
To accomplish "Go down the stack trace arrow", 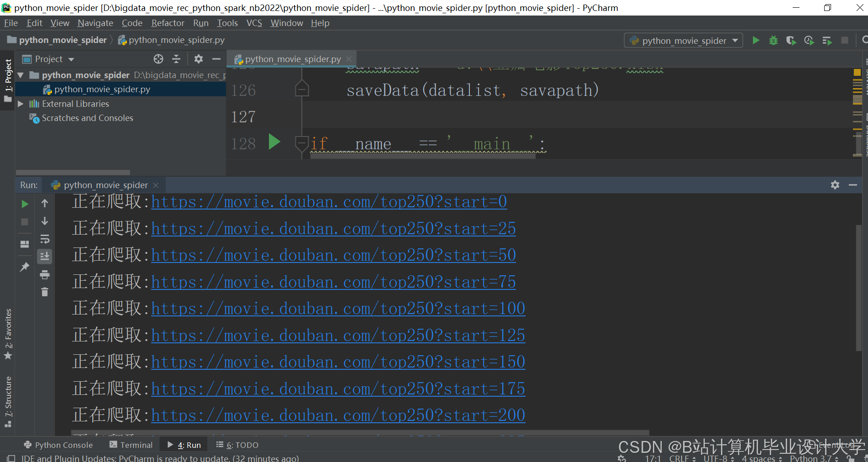I will click(x=45, y=221).
